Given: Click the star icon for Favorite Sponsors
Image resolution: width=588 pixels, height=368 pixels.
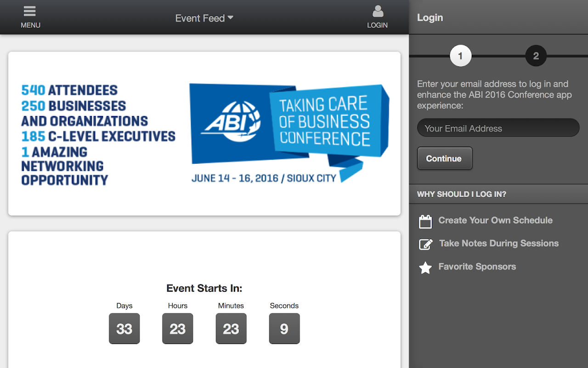Looking at the screenshot, I should click(x=425, y=268).
